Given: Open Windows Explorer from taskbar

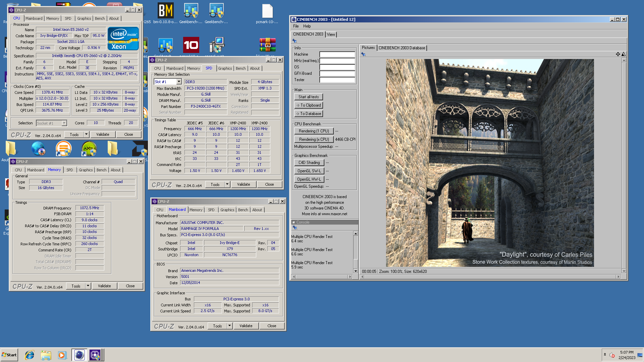Looking at the screenshot, I should click(x=46, y=355).
